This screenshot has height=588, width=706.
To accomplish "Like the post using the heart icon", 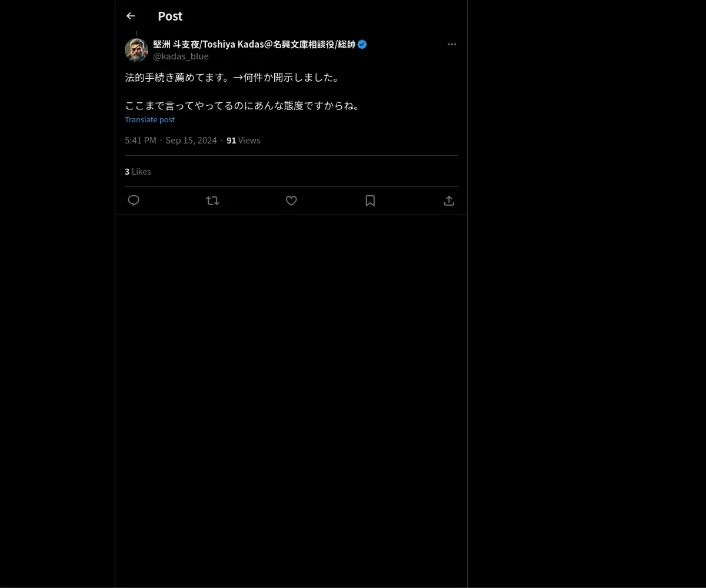I will 291,201.
